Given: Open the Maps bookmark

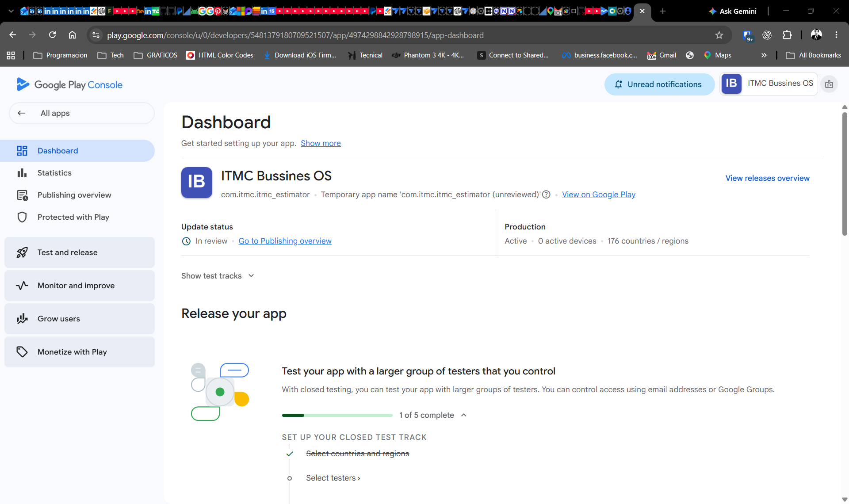Looking at the screenshot, I should [x=717, y=55].
